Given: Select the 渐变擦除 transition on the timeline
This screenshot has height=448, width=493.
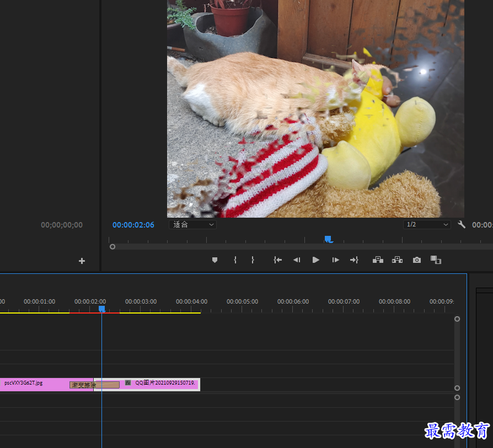Looking at the screenshot, I should [x=94, y=385].
